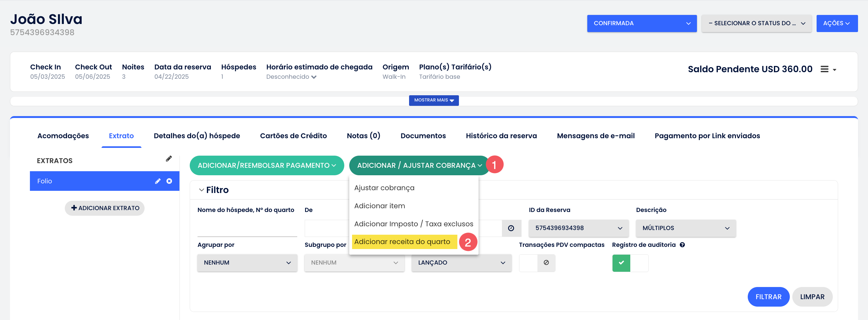Open the hamburger menu next to Saldo Pendente

[x=824, y=69]
